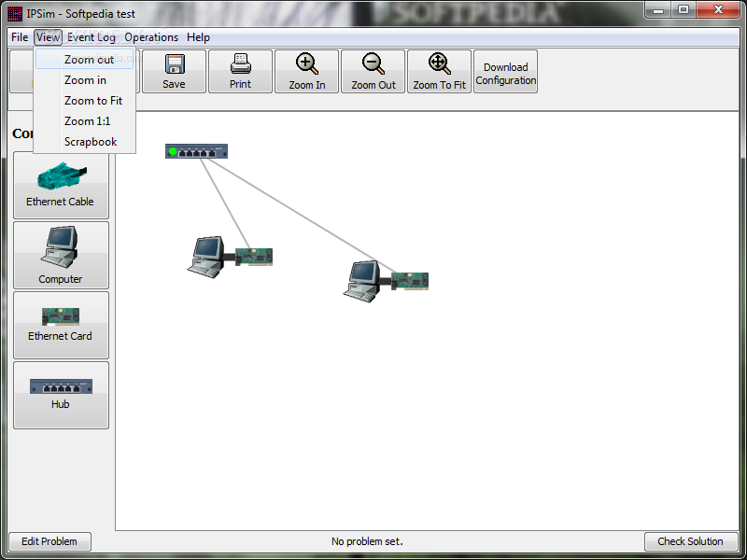
Task: Click the Edit Problem button
Action: coord(49,541)
